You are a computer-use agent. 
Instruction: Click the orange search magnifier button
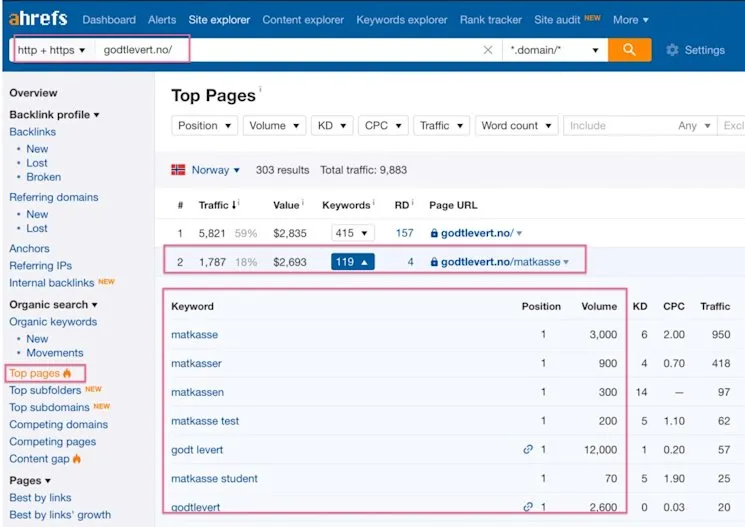629,50
